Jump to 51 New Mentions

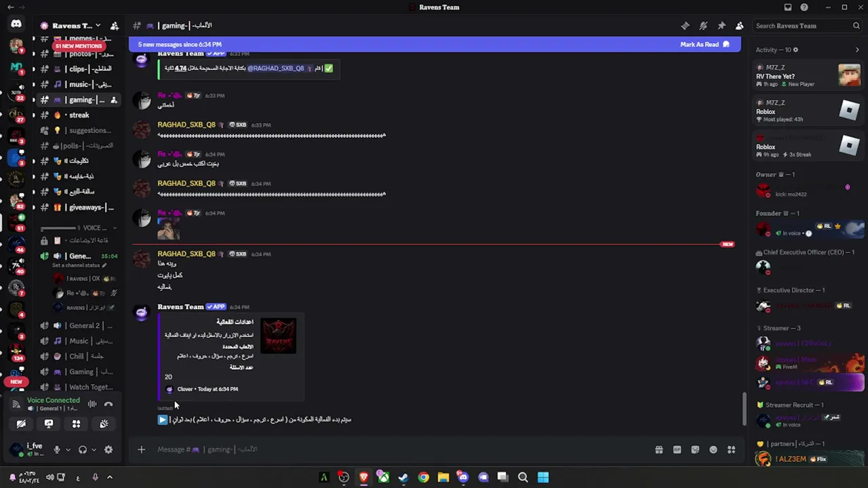(x=79, y=46)
